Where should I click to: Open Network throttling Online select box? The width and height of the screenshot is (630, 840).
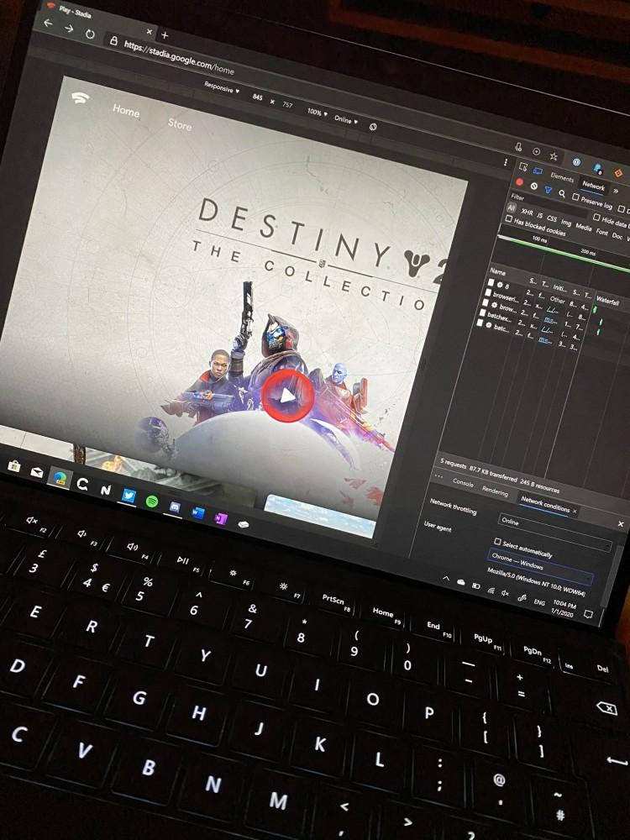point(554,533)
